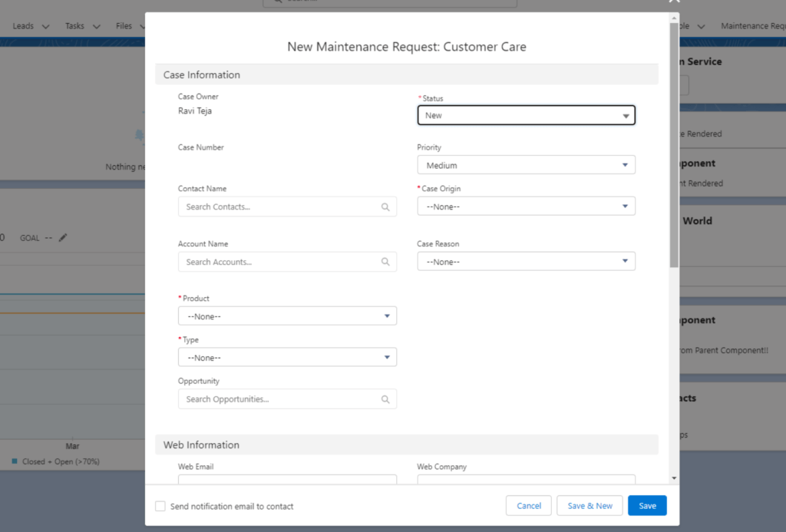Click the Cancel button
Screen dimensions: 786x532
528,505
